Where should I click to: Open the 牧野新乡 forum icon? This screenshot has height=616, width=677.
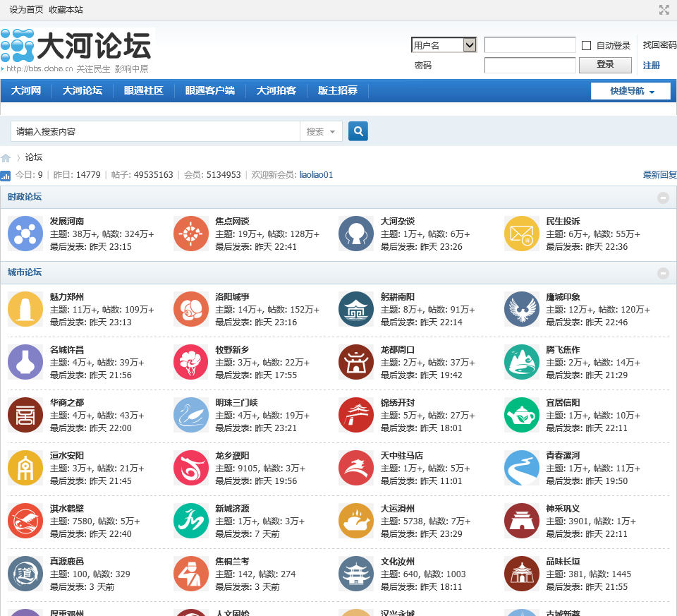[191, 362]
